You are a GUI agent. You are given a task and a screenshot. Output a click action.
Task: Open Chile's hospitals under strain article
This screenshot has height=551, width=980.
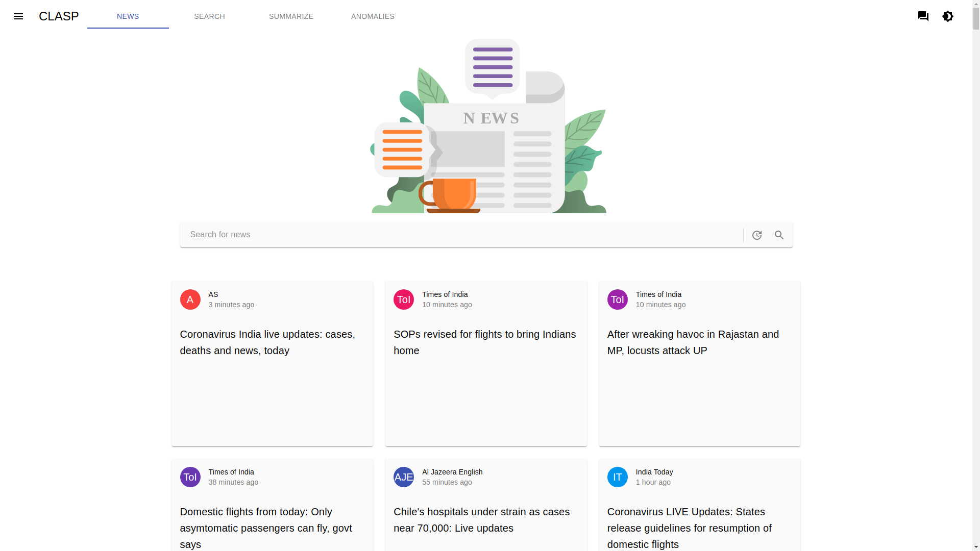pyautogui.click(x=481, y=520)
